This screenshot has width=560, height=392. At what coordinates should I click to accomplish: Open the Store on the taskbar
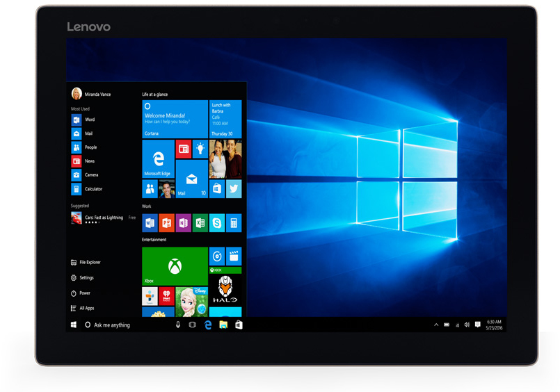tap(239, 325)
